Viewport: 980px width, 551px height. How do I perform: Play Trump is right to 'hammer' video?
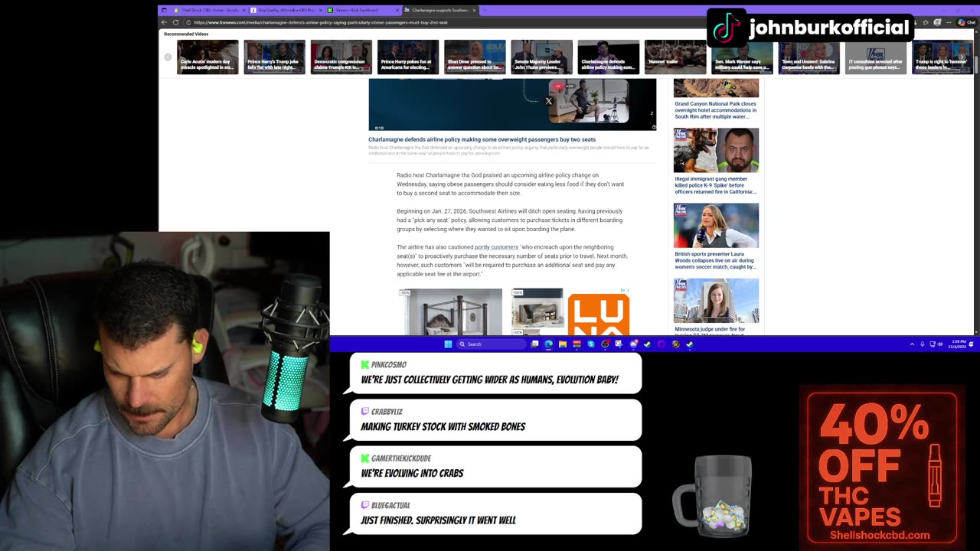click(942, 57)
